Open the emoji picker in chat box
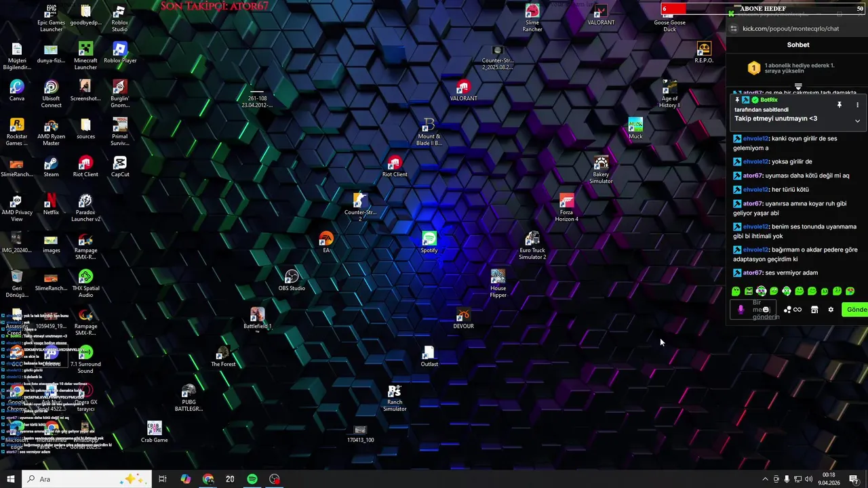Screen dimensions: 868x488 [x=766, y=310]
